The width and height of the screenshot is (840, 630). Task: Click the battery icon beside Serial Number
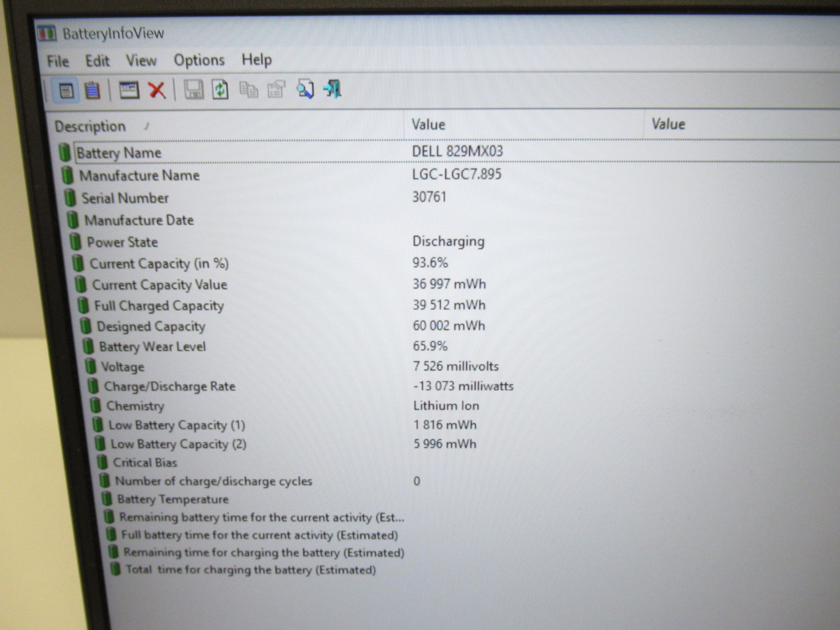[x=70, y=198]
